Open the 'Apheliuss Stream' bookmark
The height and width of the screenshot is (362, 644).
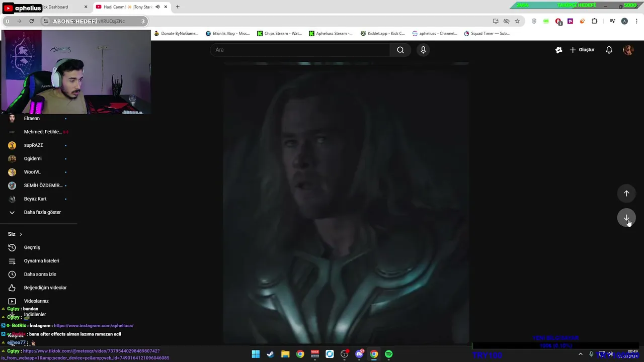point(331,34)
